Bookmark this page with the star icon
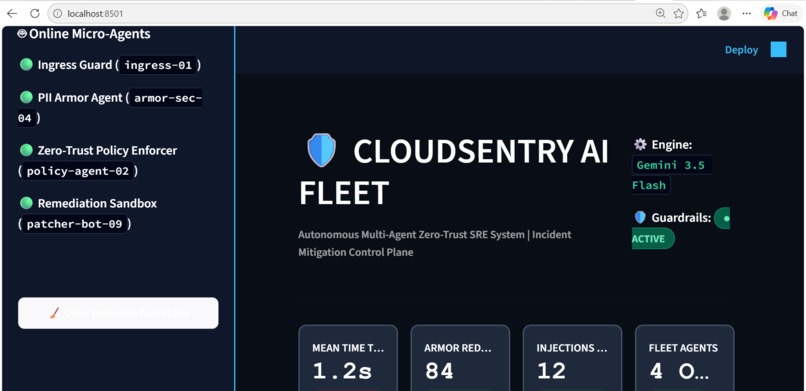The width and height of the screenshot is (806, 391). point(679,13)
